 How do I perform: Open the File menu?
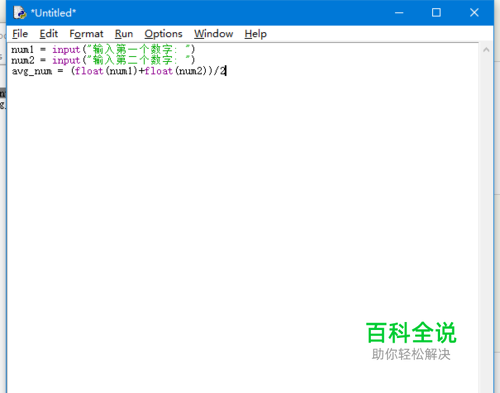[x=20, y=34]
